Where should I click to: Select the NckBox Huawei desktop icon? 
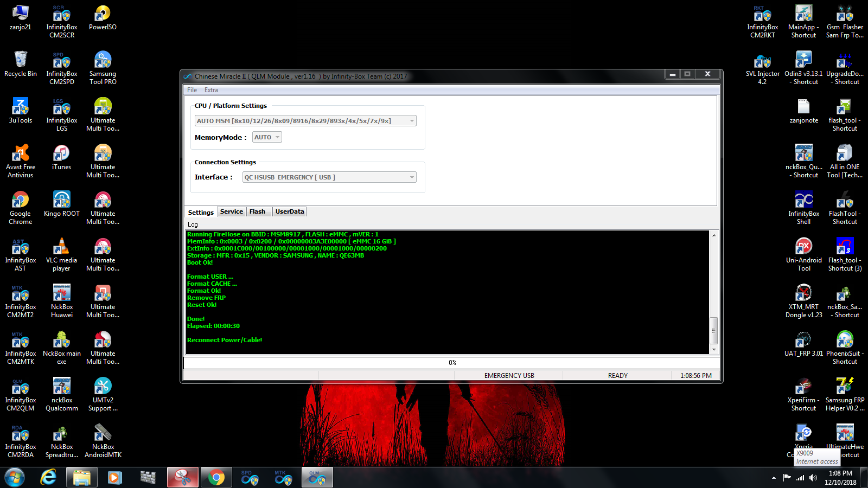tap(62, 301)
